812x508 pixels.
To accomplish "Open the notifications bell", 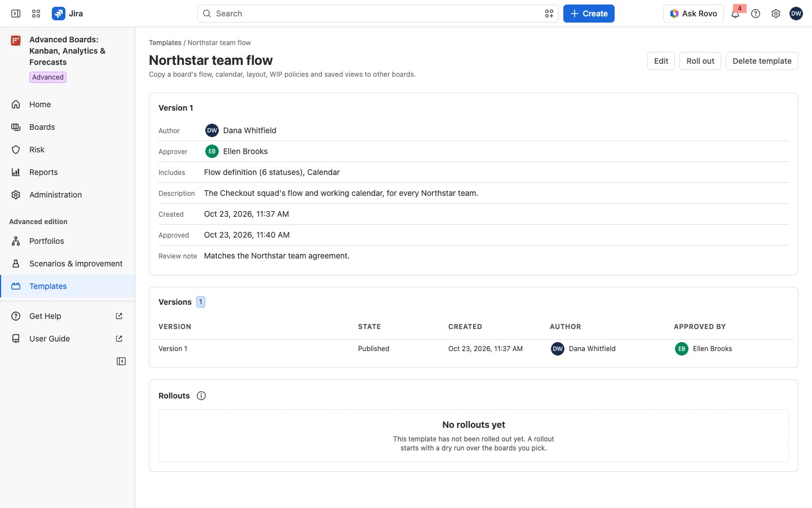I will point(735,14).
